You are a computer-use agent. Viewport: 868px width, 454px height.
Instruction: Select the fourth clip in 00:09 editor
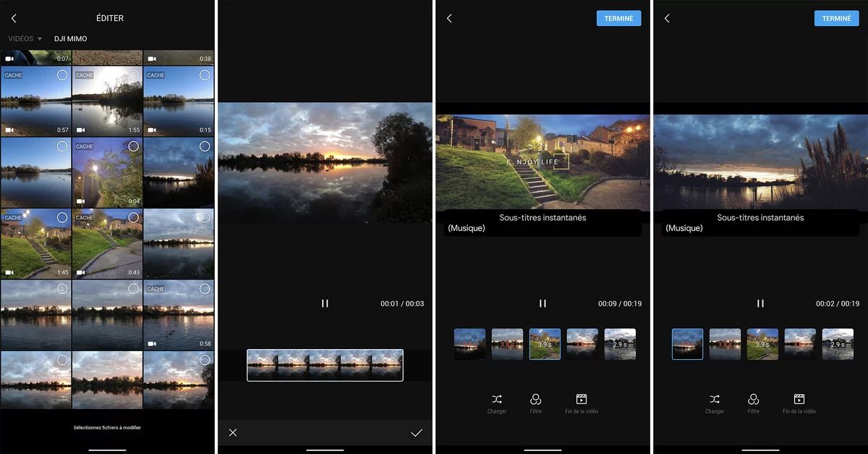[x=582, y=344]
